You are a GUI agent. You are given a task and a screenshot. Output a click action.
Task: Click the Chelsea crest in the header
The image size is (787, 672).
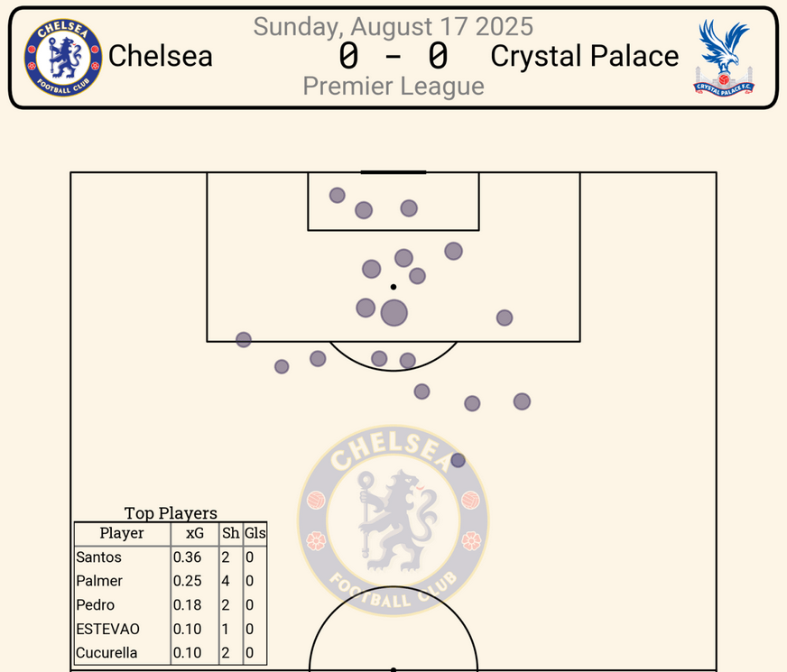[62, 57]
